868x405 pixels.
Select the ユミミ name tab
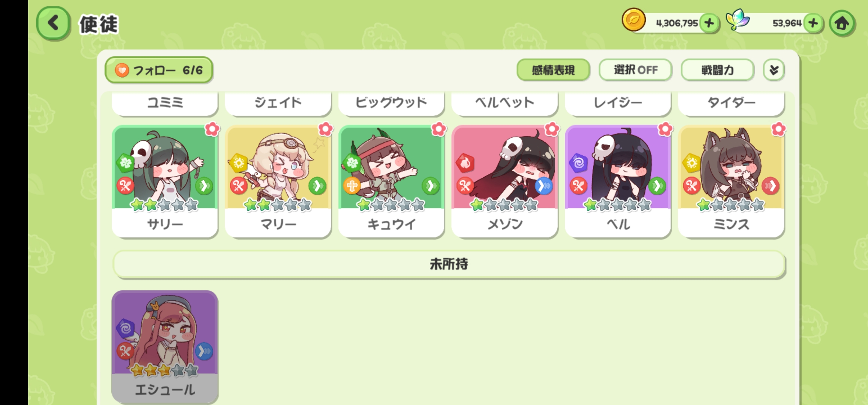tap(165, 103)
